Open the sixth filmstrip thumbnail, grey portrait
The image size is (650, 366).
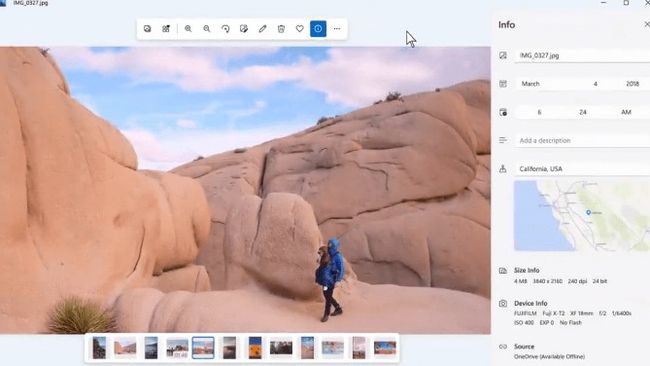229,347
